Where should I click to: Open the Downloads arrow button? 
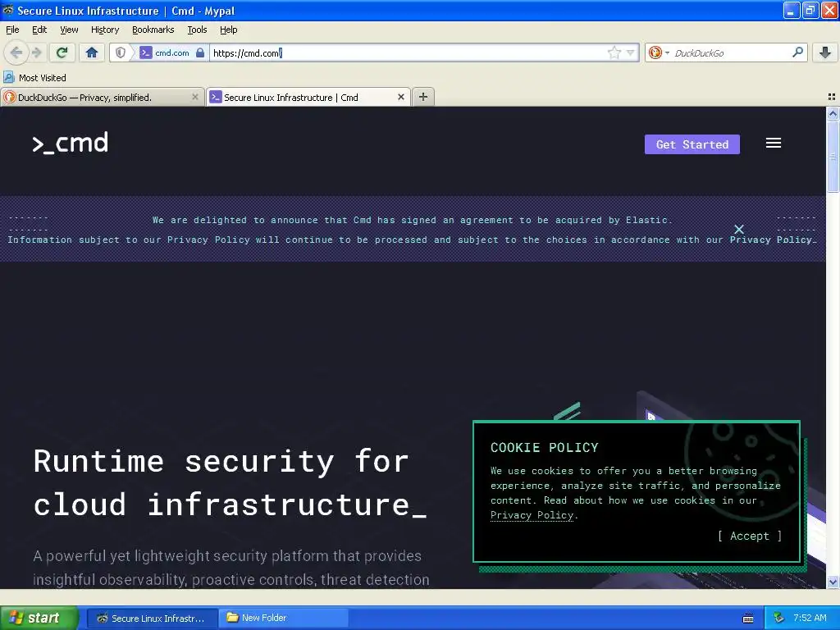coord(825,52)
